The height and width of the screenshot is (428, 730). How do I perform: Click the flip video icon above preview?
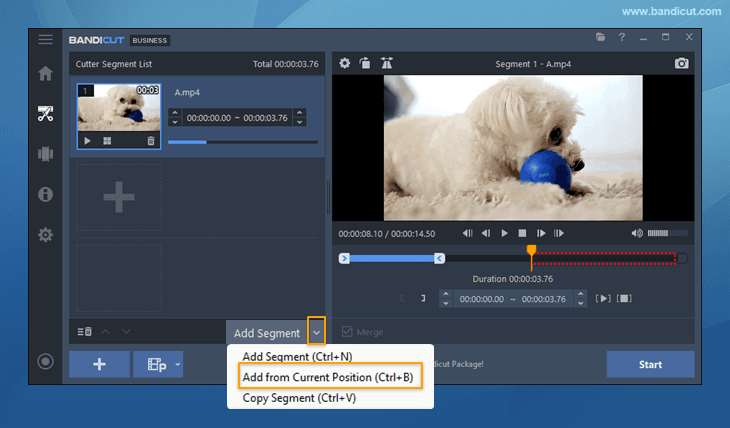pos(387,64)
